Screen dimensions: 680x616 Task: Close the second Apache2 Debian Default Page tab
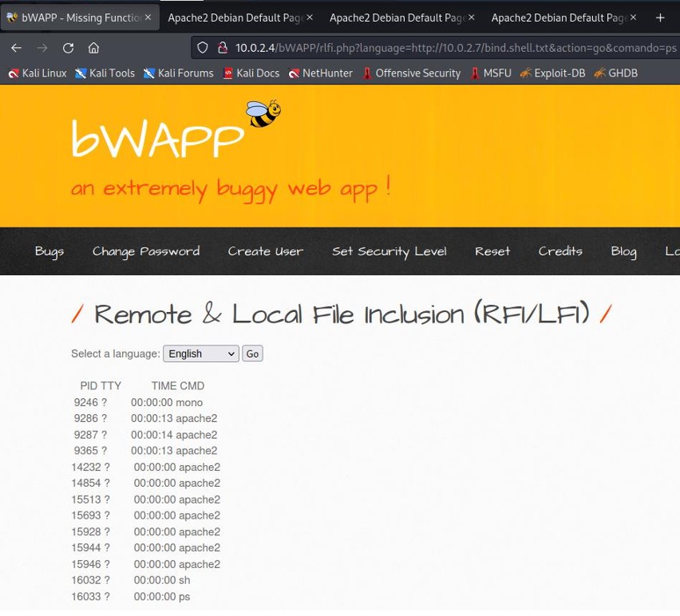click(472, 18)
